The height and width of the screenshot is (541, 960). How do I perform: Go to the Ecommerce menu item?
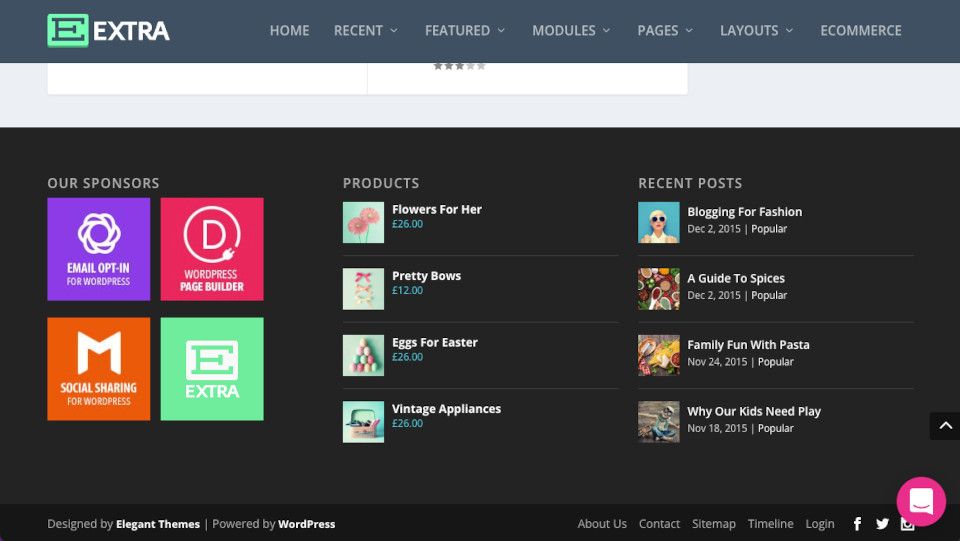tap(861, 31)
